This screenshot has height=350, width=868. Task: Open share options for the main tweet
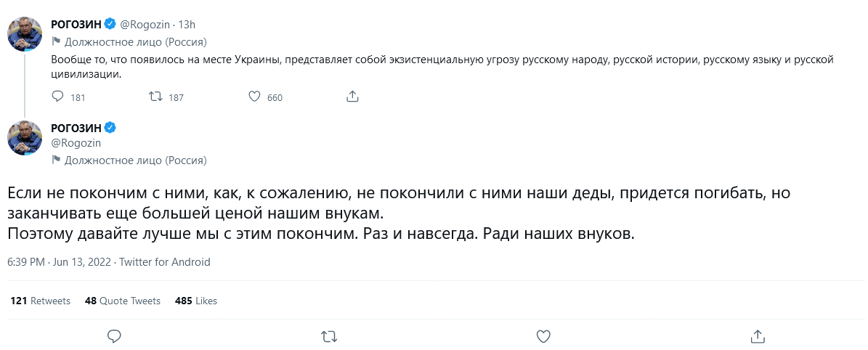[758, 336]
